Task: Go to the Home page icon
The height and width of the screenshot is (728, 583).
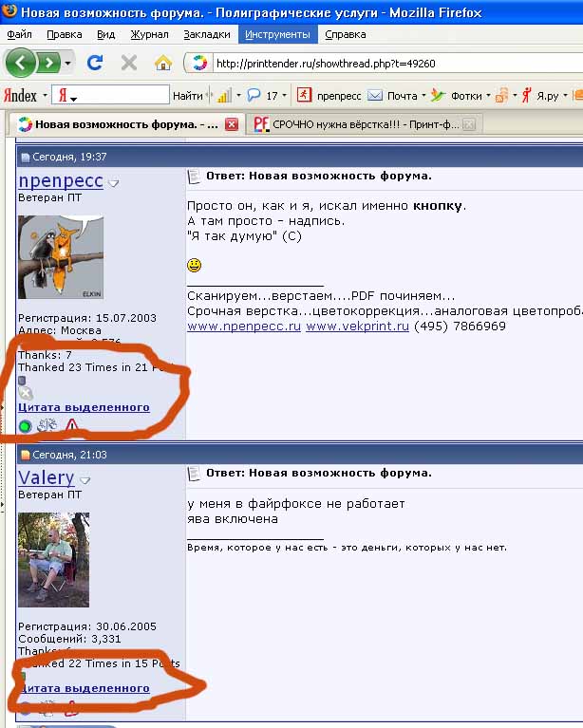Action: tap(163, 64)
